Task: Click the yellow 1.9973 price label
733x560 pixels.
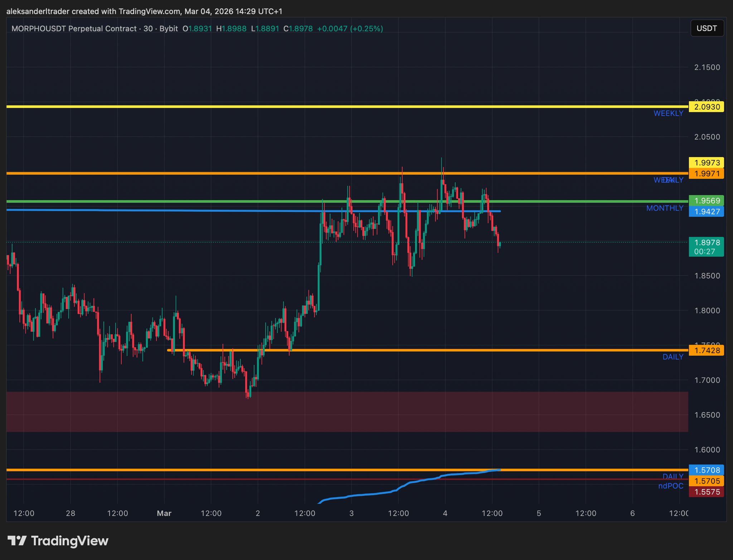Action: pos(707,163)
